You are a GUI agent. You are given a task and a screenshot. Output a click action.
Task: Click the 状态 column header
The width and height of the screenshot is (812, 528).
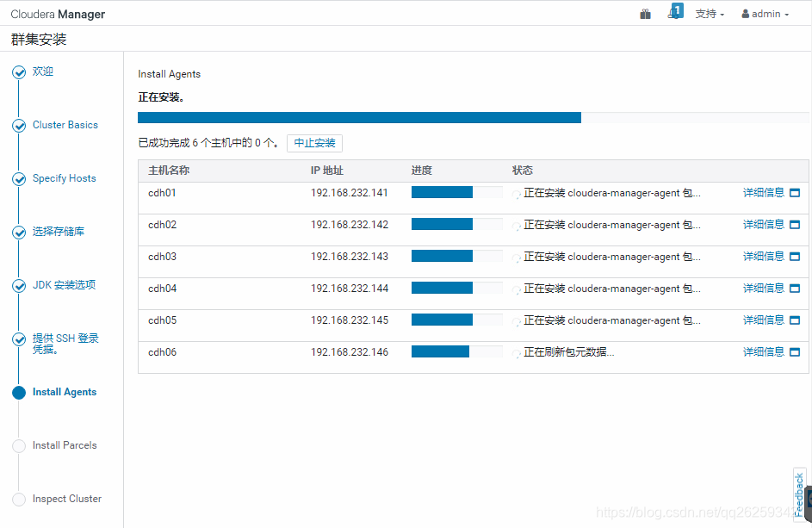523,171
